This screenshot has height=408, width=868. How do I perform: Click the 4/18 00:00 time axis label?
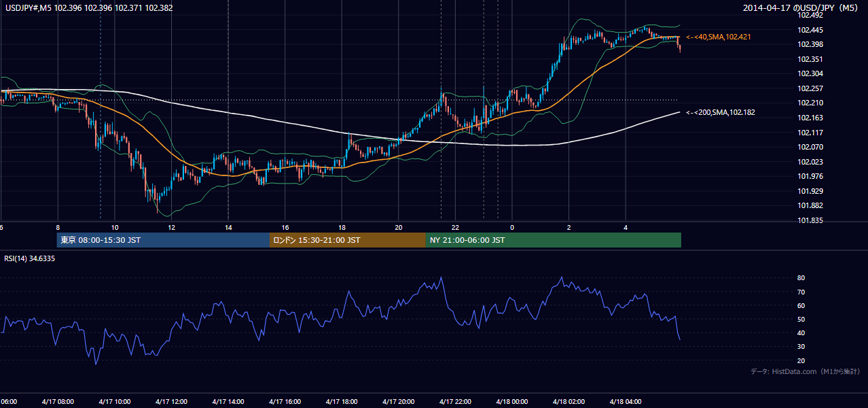click(512, 401)
